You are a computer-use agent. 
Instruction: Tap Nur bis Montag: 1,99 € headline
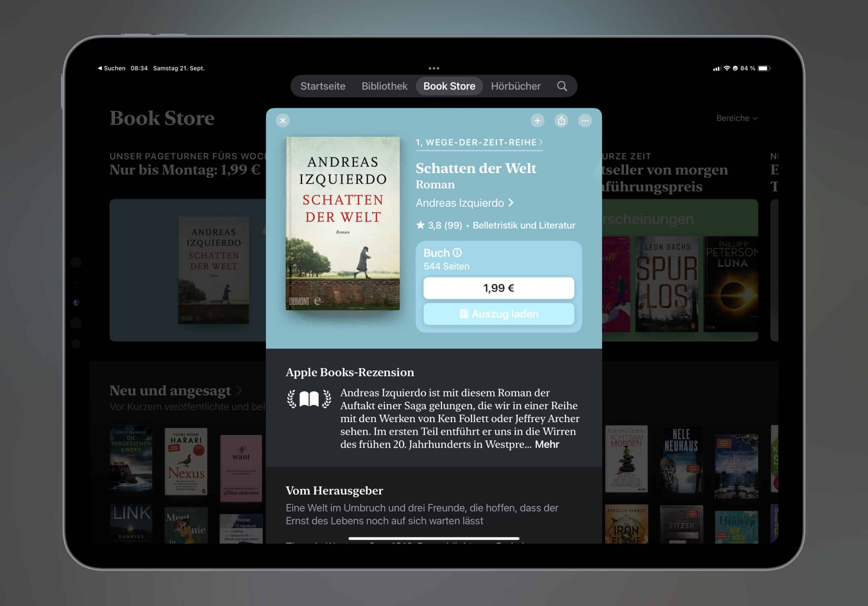(185, 170)
